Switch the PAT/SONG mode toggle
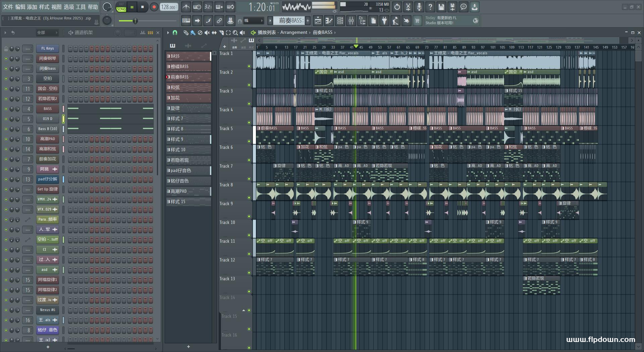The height and width of the screenshot is (352, 644). 121,7
